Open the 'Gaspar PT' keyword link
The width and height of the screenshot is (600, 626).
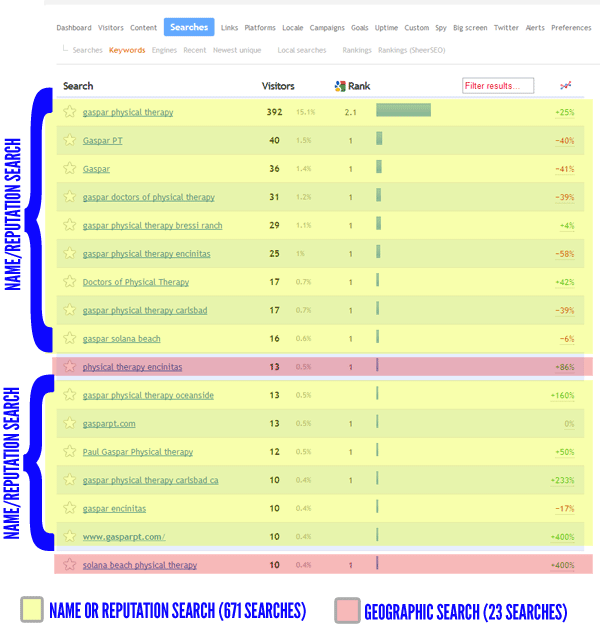pyautogui.click(x=103, y=141)
